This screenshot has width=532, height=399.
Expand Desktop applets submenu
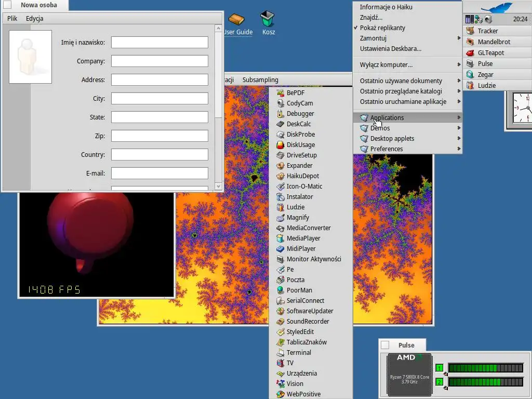(x=407, y=138)
